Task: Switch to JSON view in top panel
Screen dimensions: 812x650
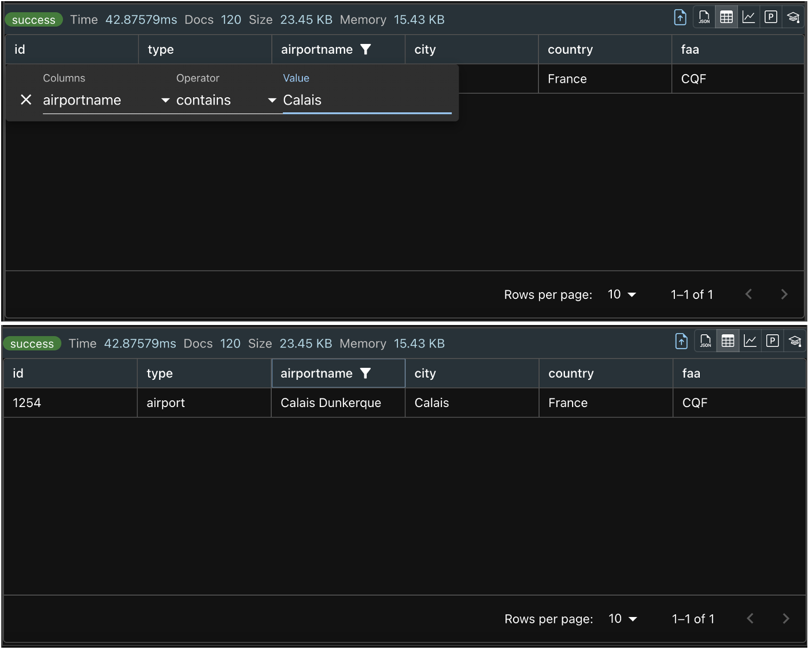Action: tap(704, 17)
